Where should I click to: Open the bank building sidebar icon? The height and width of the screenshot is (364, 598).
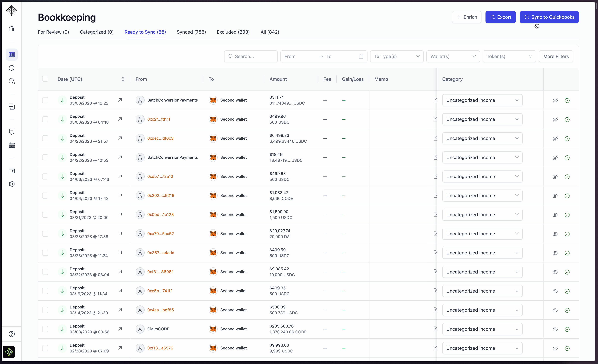[x=12, y=29]
